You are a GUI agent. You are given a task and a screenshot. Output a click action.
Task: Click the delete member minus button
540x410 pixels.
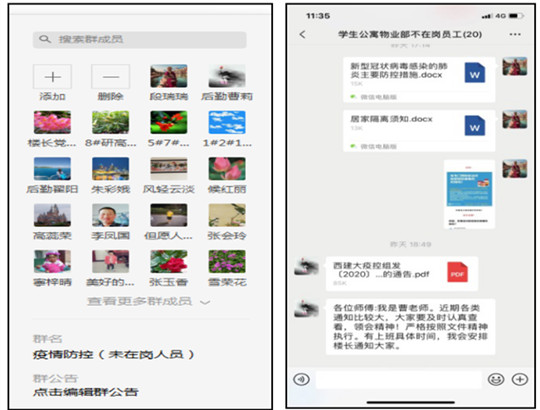click(x=111, y=76)
